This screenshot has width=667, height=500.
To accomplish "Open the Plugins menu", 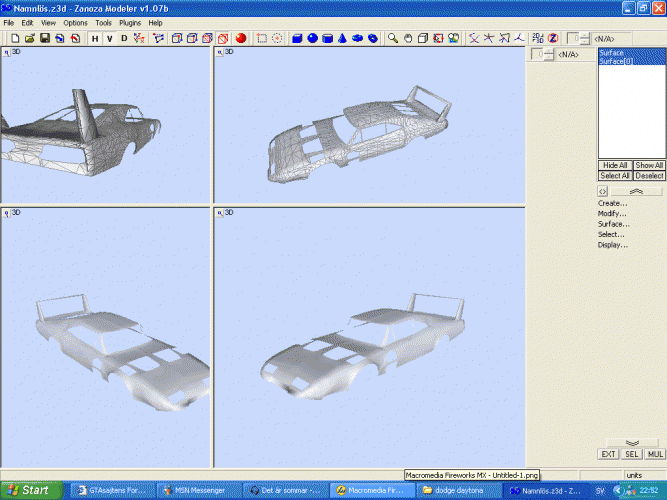I will (x=130, y=22).
